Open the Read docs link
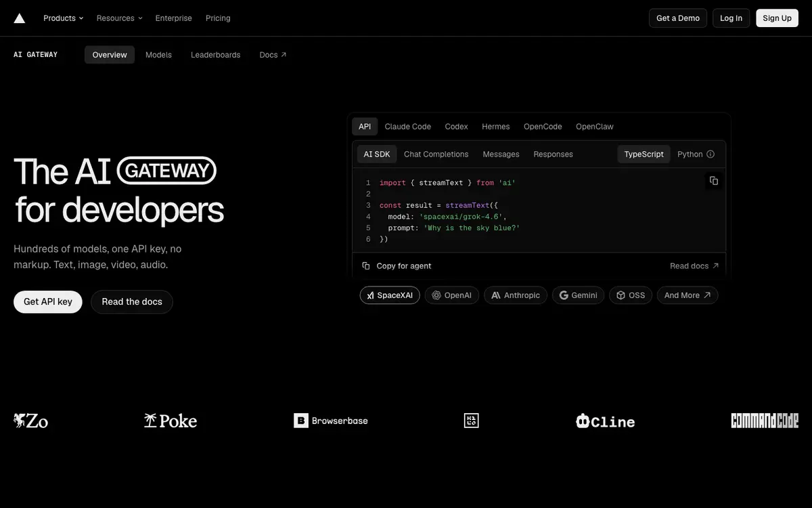This screenshot has width=812, height=508. [694, 266]
